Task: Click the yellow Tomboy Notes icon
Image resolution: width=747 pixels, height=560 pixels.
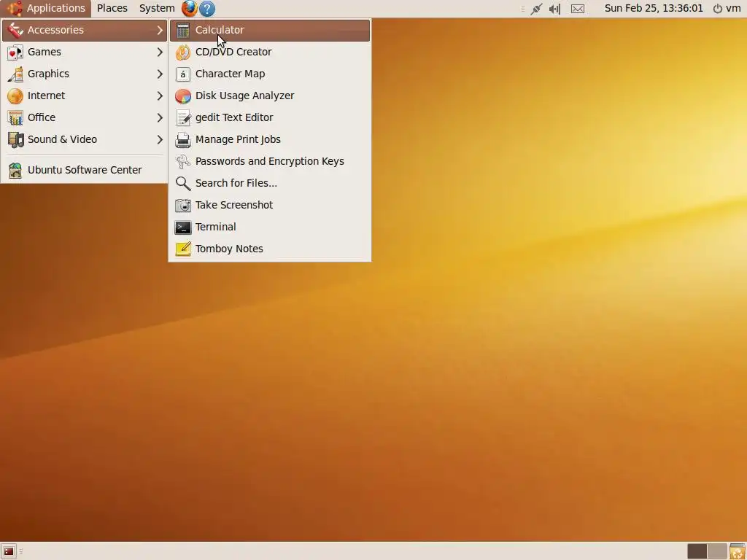Action: click(x=183, y=249)
